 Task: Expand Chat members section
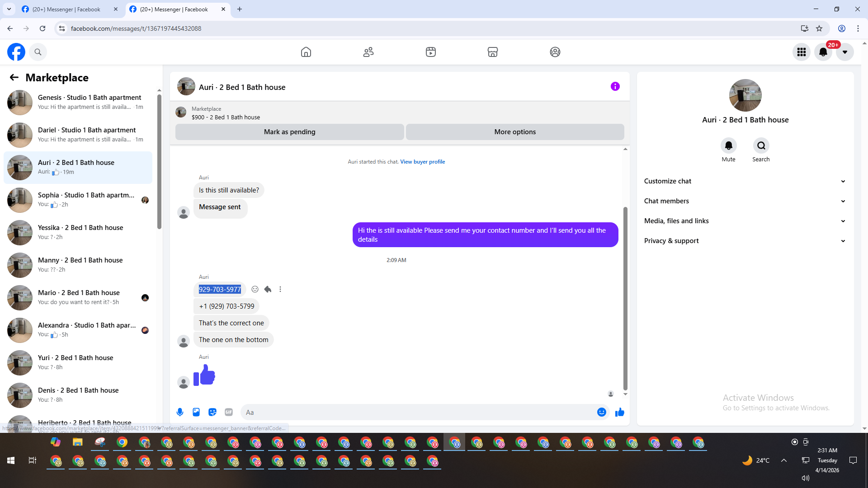745,201
